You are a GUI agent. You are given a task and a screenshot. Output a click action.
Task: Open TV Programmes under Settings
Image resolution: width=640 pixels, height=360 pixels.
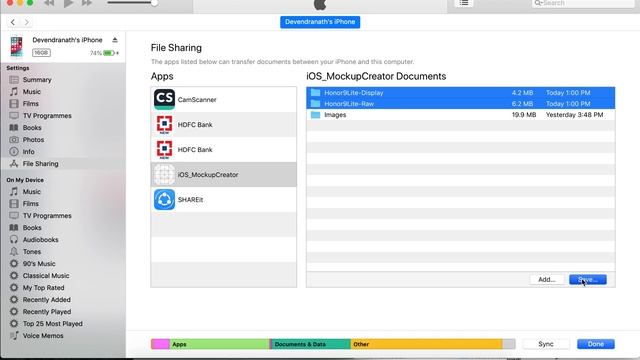tap(47, 116)
